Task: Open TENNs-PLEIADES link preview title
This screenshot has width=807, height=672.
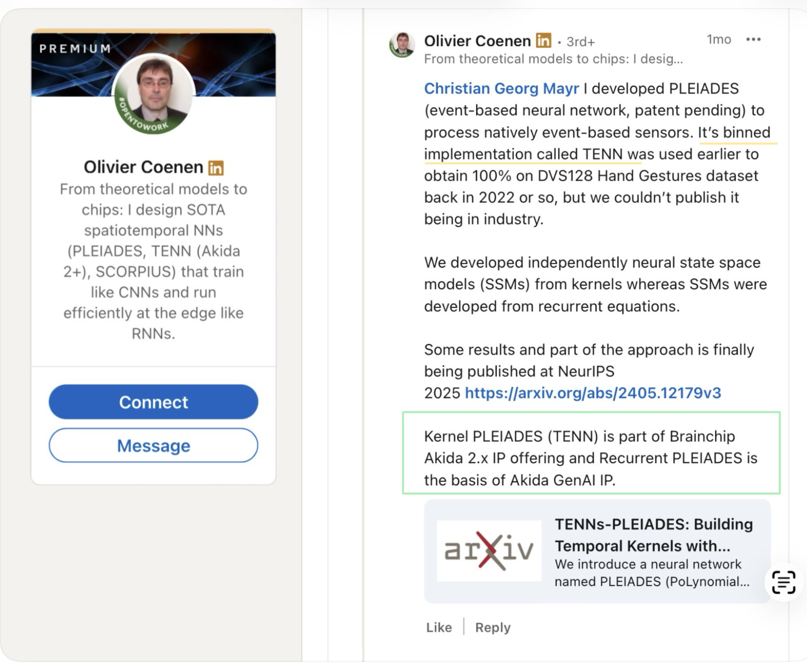Action: (653, 535)
